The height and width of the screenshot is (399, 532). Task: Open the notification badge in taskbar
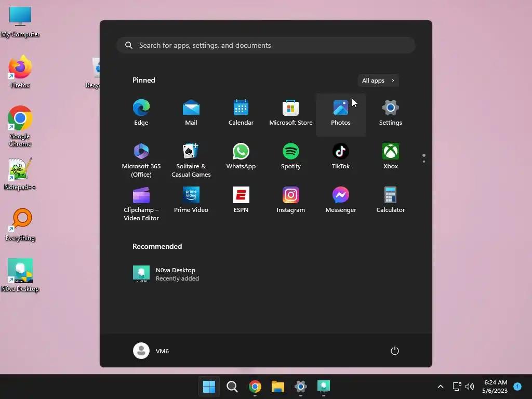click(517, 387)
